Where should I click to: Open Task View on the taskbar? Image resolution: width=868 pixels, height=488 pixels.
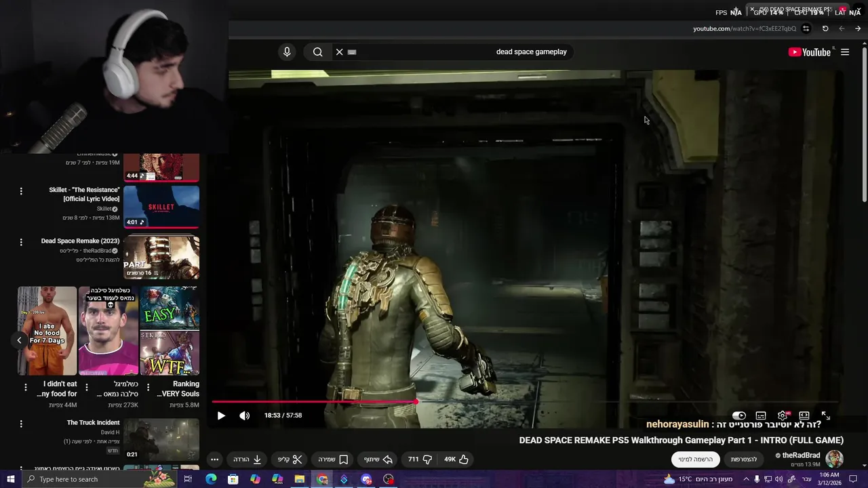click(x=188, y=479)
